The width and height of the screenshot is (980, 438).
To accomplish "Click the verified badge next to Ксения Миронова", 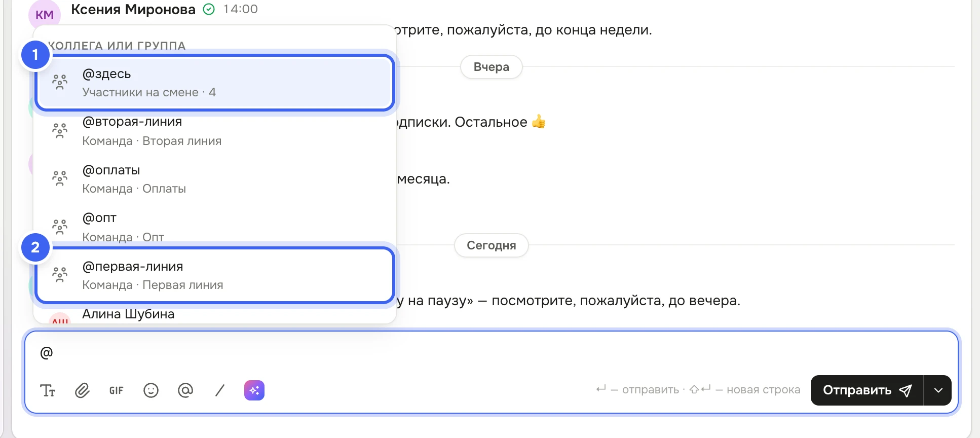I will 209,9.
